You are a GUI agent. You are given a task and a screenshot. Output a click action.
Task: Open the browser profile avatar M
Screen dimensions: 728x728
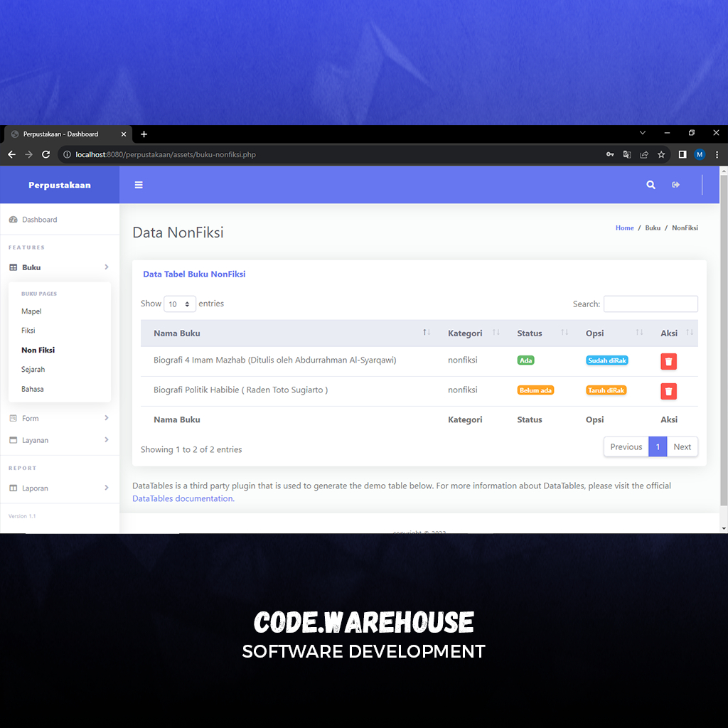[x=700, y=154]
